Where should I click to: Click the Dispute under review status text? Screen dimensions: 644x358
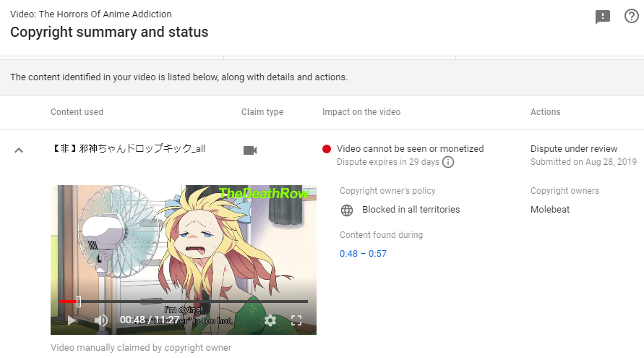(574, 149)
